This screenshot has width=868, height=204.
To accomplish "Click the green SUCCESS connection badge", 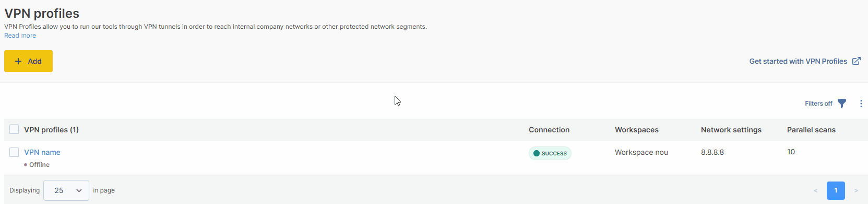I will [x=550, y=153].
